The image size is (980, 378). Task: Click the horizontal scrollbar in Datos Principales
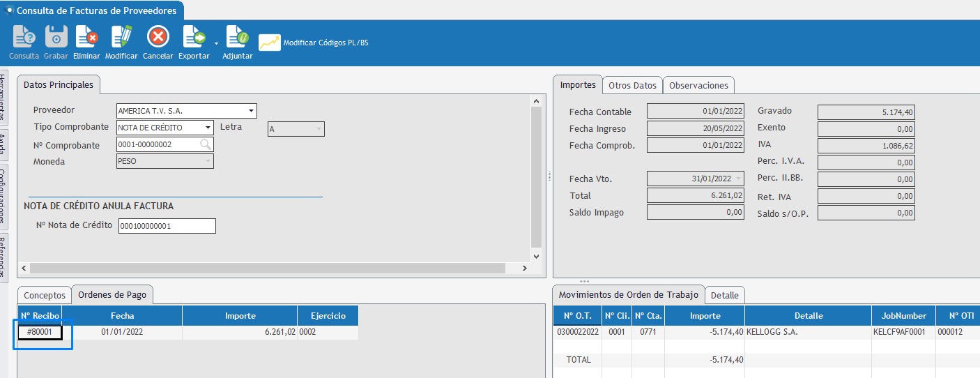tap(268, 268)
